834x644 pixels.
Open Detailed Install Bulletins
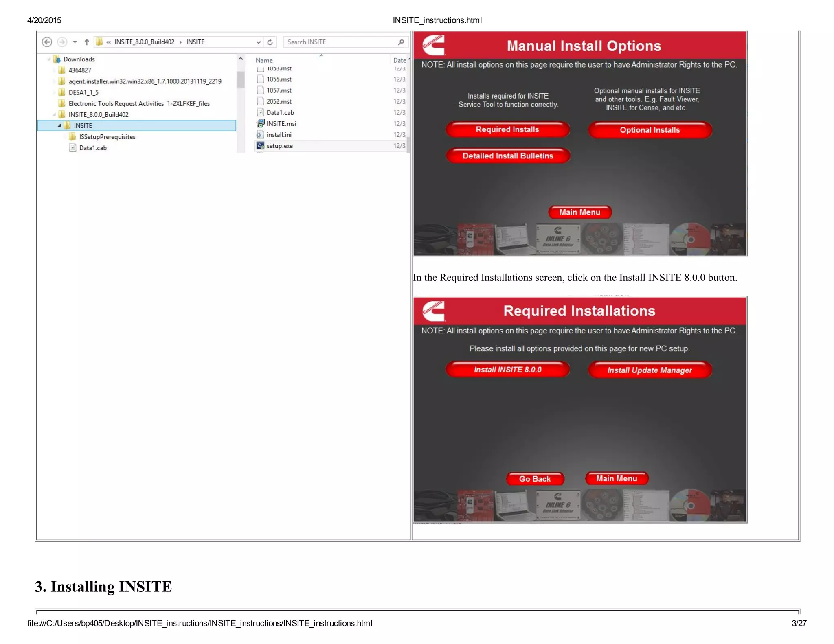click(x=507, y=156)
